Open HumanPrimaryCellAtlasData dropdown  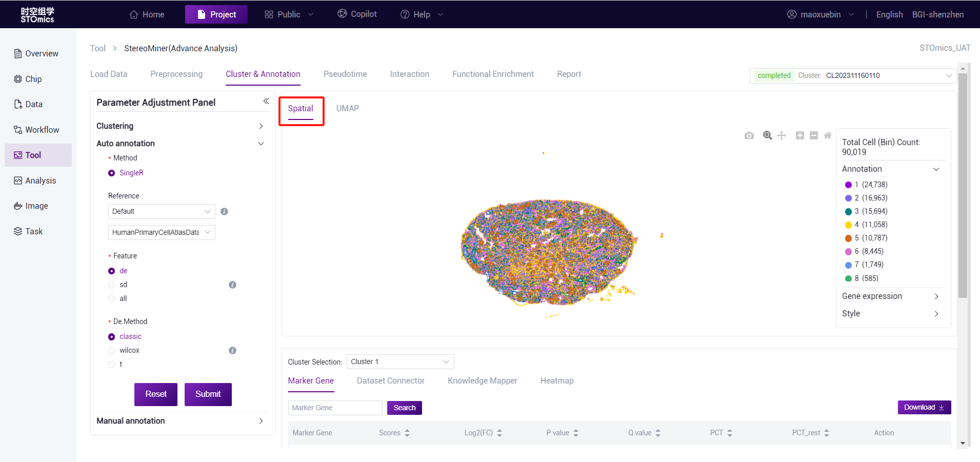point(162,232)
